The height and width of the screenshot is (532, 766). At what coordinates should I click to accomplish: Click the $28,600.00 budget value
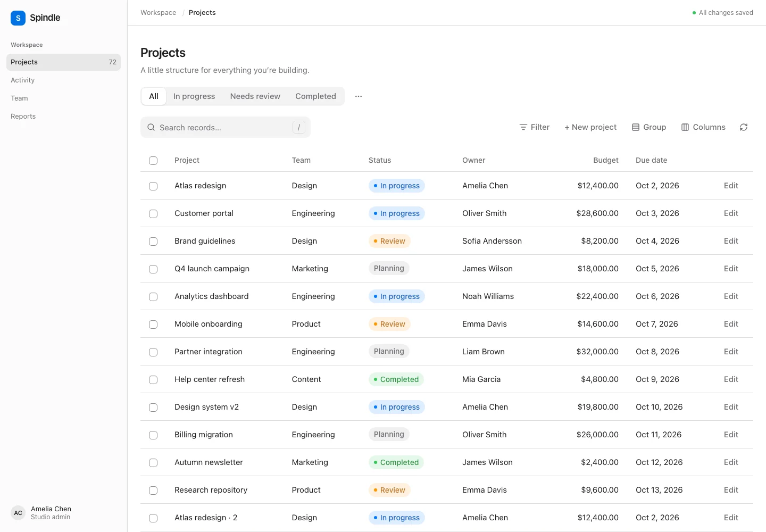pos(597,213)
